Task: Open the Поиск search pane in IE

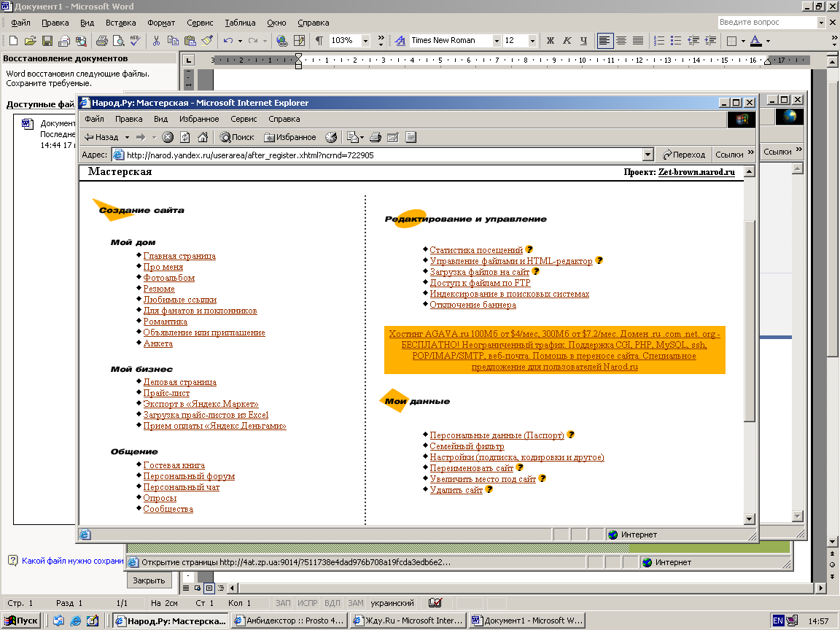Action: [x=237, y=137]
